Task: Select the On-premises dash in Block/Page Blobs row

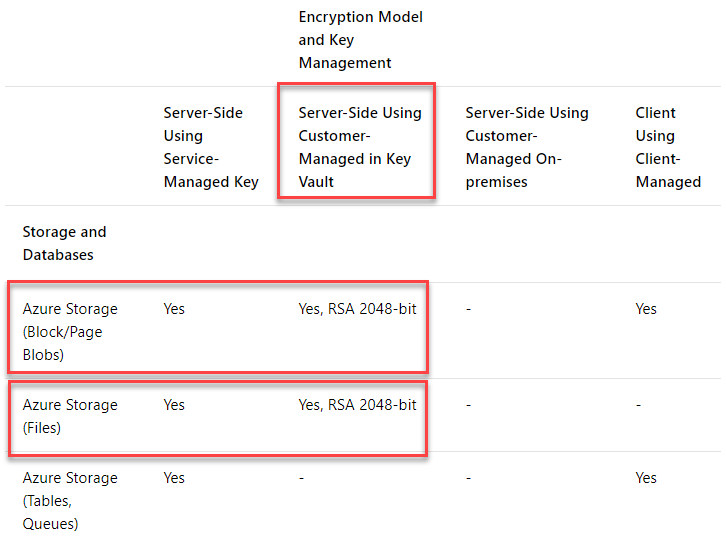Action: point(468,309)
